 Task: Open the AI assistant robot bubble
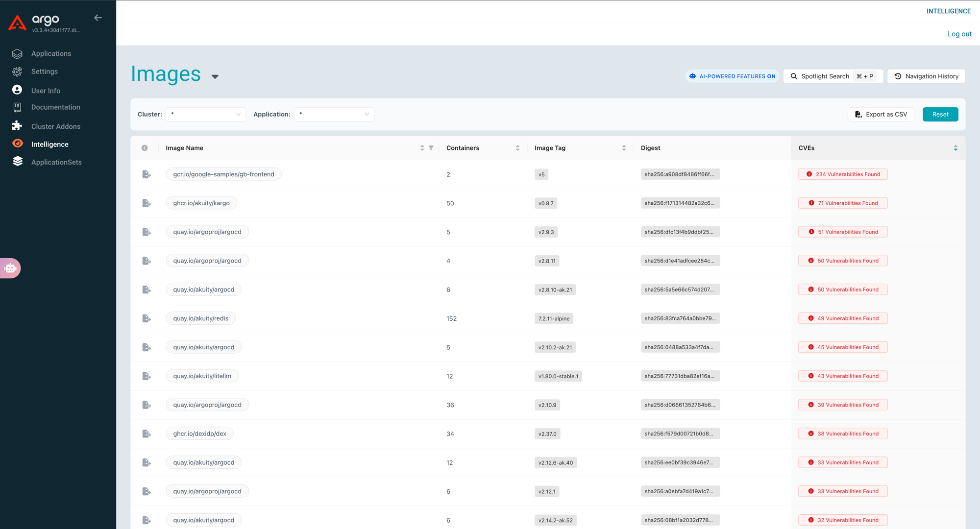coord(10,268)
